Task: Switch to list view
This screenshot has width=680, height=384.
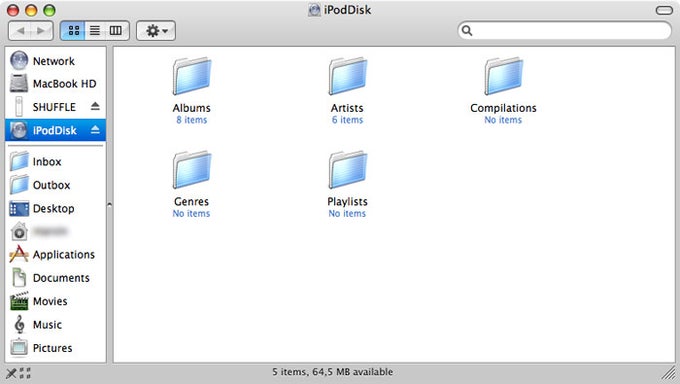Action: coord(95,31)
